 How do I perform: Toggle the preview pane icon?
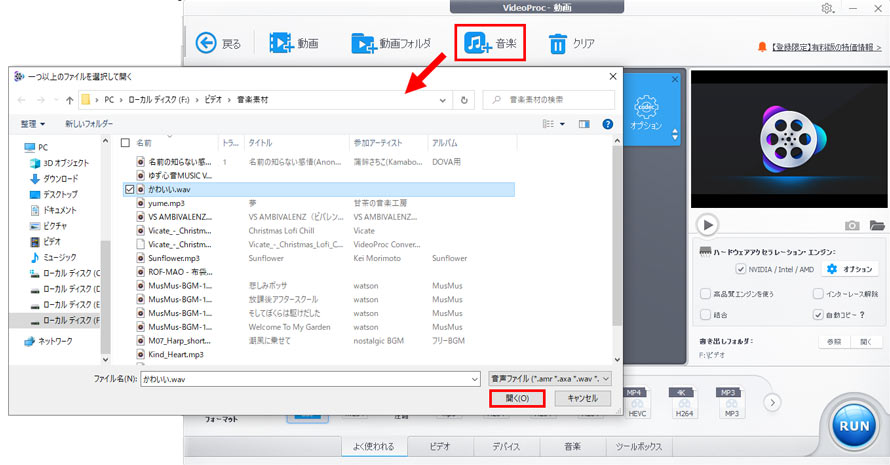click(x=584, y=124)
